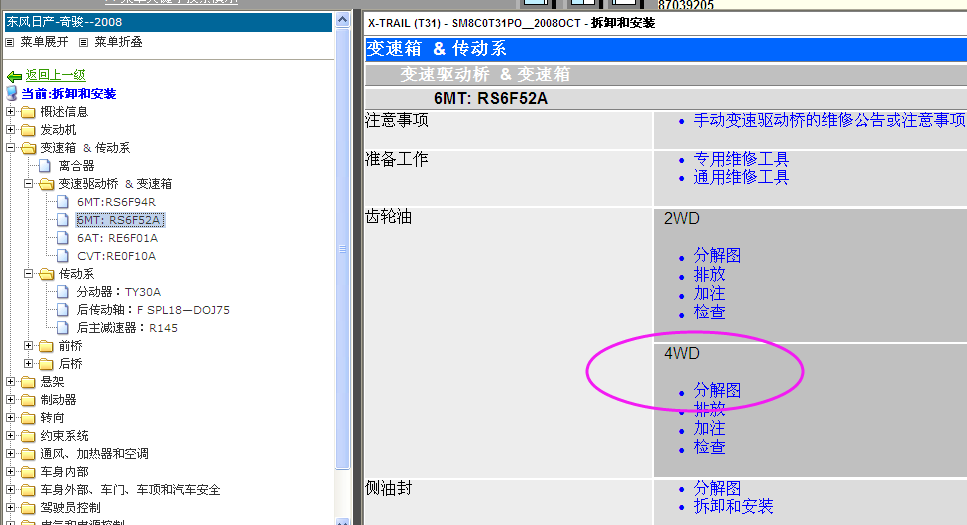Expand the 后桥 tree node
Viewport: 967px width, 525px height.
28,363
